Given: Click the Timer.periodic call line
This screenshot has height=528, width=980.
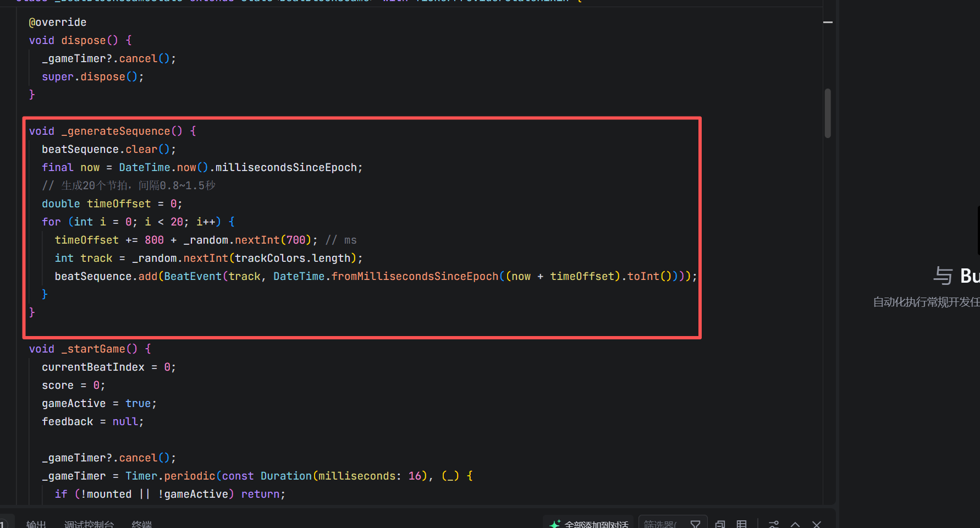Looking at the screenshot, I should click(x=257, y=476).
